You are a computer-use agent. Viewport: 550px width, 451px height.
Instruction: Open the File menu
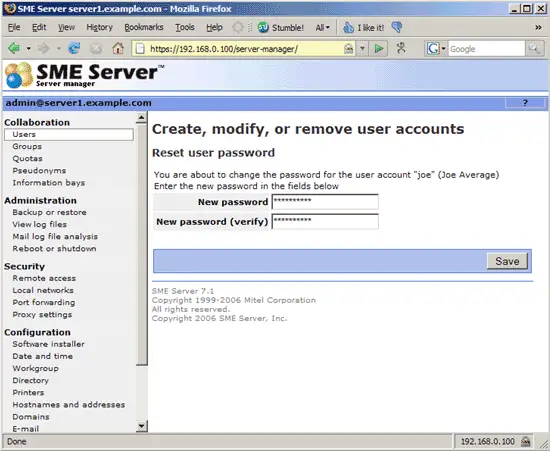point(14,27)
